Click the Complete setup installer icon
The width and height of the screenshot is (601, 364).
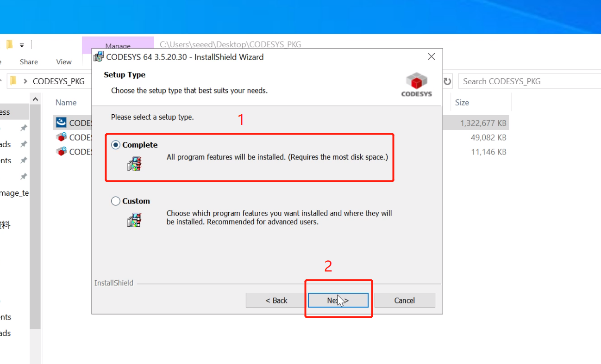pos(134,164)
